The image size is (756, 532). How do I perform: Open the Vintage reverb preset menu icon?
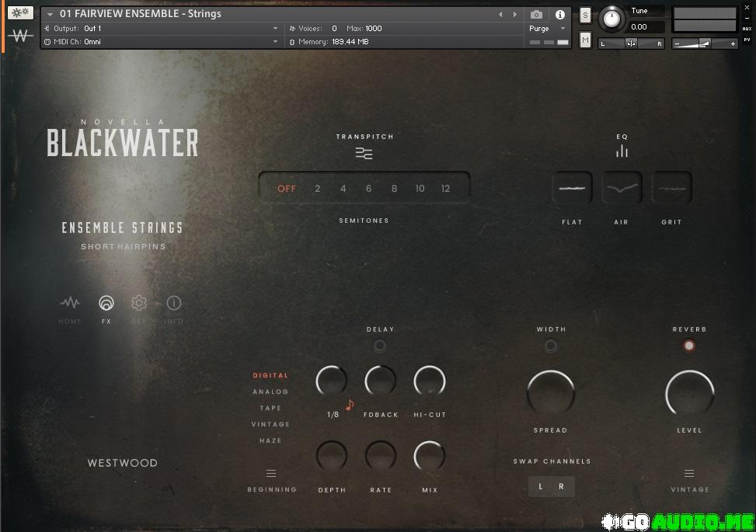coord(689,474)
